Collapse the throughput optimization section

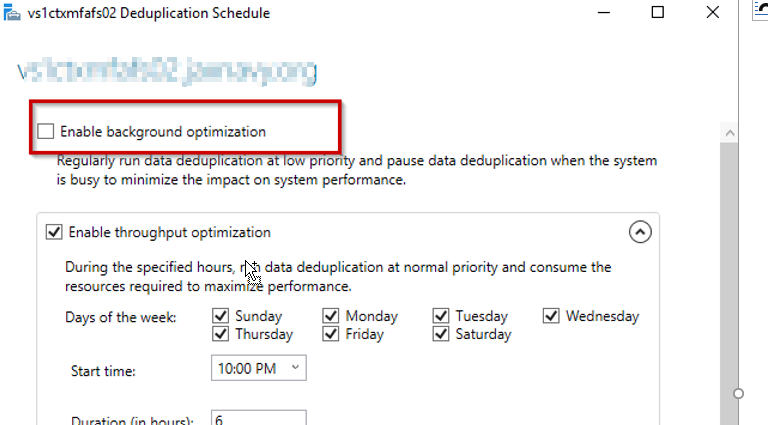640,232
